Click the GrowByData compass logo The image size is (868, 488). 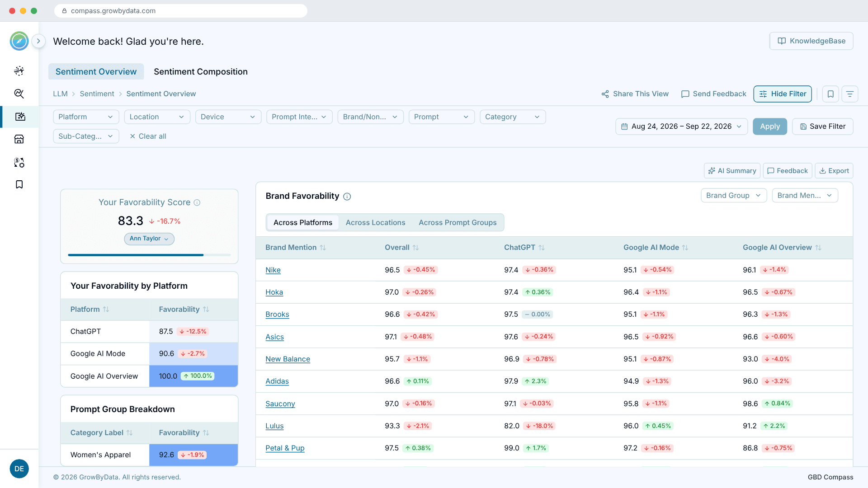pyautogui.click(x=19, y=41)
